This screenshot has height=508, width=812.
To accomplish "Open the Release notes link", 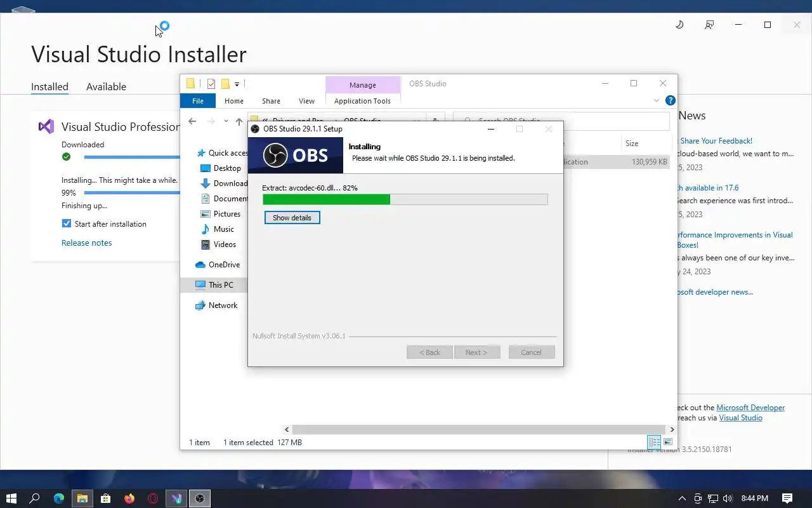I will pyautogui.click(x=86, y=243).
